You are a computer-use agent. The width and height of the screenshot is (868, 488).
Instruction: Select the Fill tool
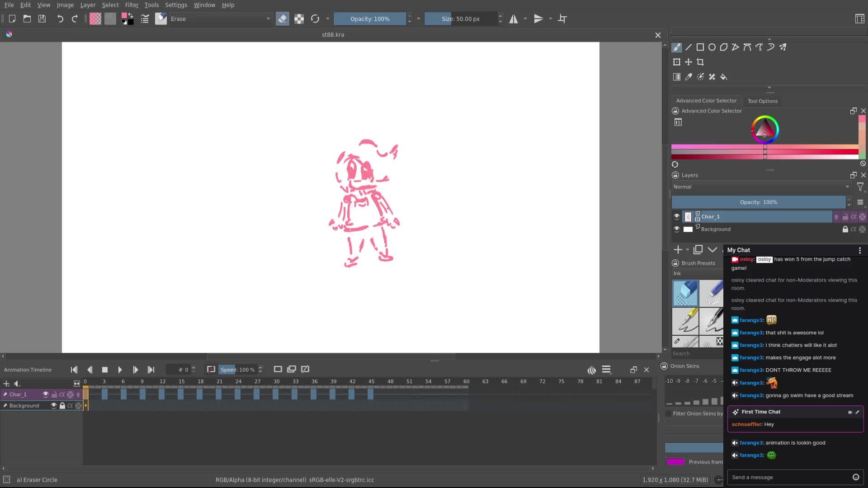(723, 77)
